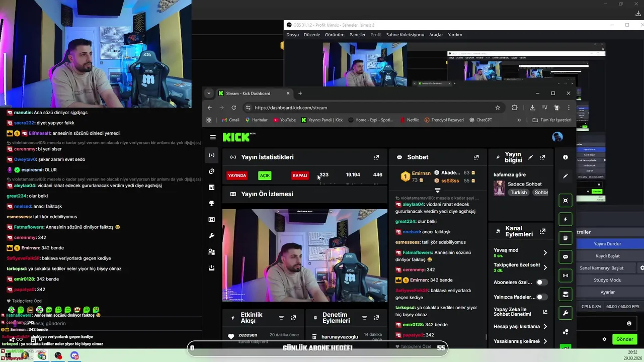Open the Sahne Koleksiyonu menu in OBS
The height and width of the screenshot is (362, 644).
(x=405, y=35)
